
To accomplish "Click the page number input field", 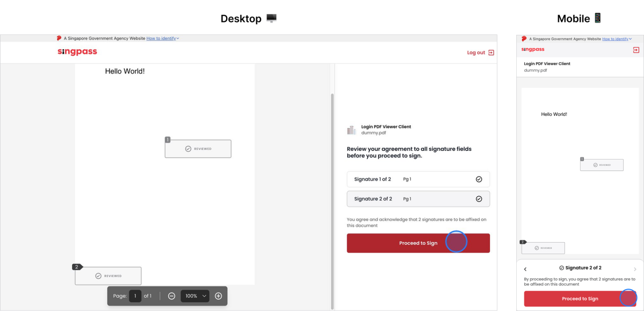I will 135,296.
